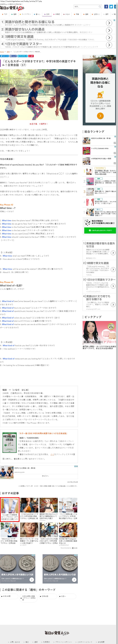Click keyword tag 稲田一

point(67,596)
